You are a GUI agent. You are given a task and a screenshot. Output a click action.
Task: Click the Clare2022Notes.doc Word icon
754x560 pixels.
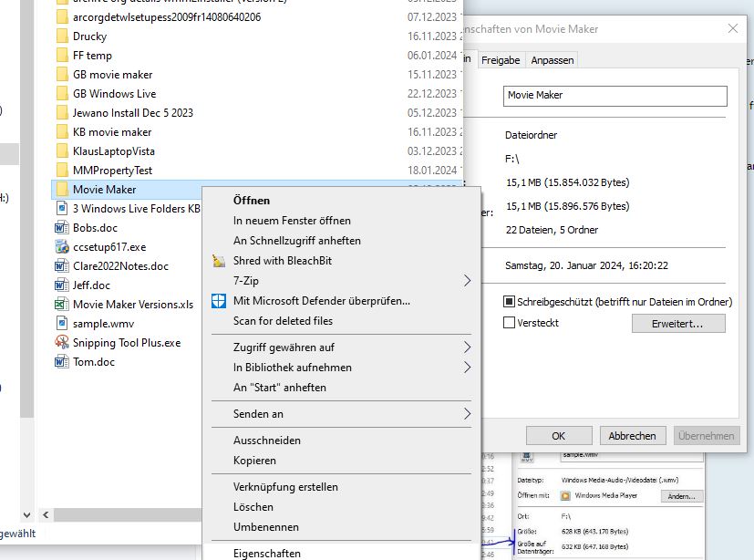[62, 266]
